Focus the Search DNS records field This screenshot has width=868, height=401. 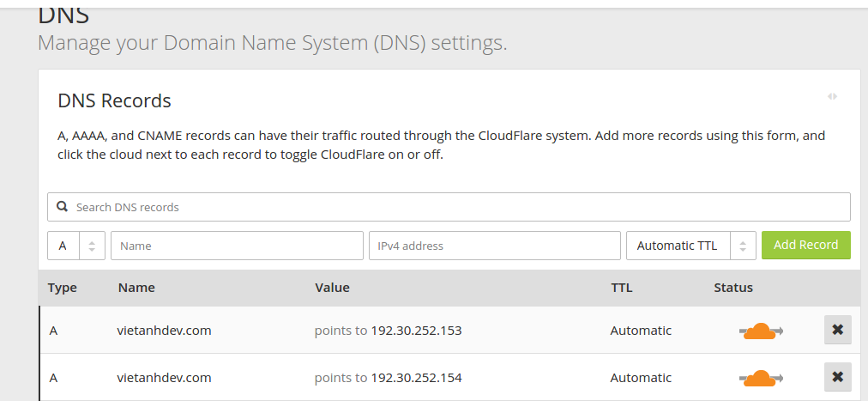point(455,207)
